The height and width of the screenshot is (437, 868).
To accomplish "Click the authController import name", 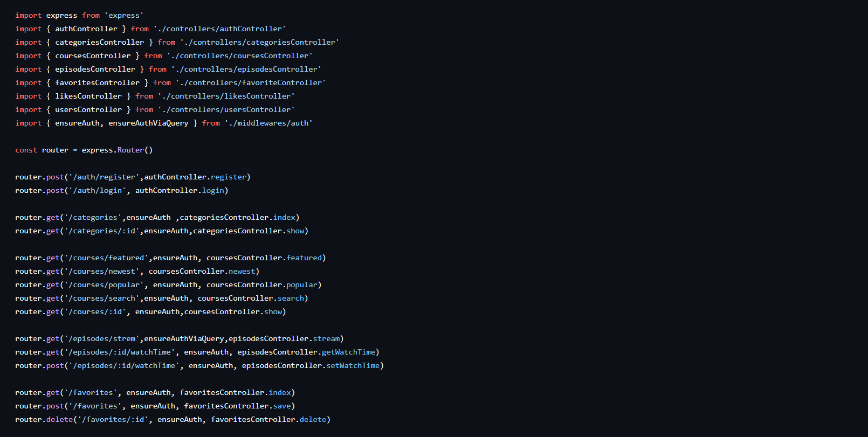I will (86, 29).
